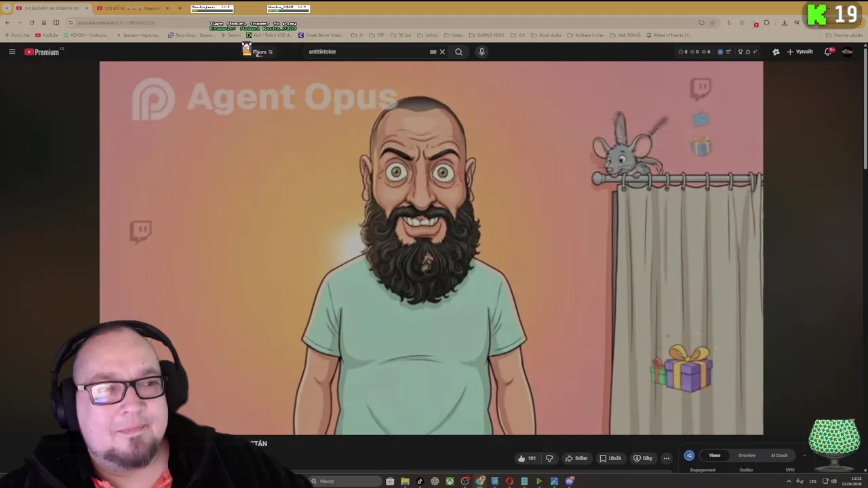Image resolution: width=868 pixels, height=488 pixels.
Task: Open the Všechny záložky folder
Action: pyautogui.click(x=845, y=35)
